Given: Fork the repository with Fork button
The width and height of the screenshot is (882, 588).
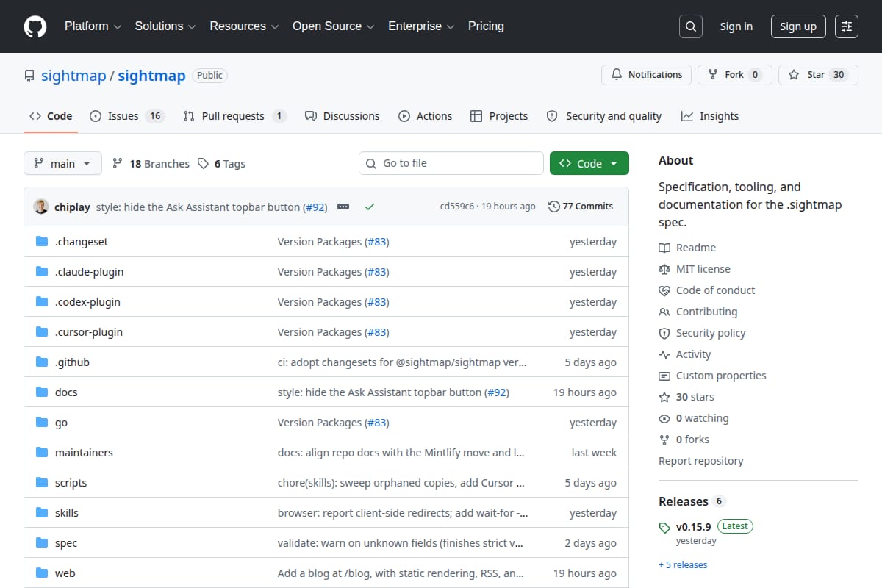Looking at the screenshot, I should tap(734, 75).
